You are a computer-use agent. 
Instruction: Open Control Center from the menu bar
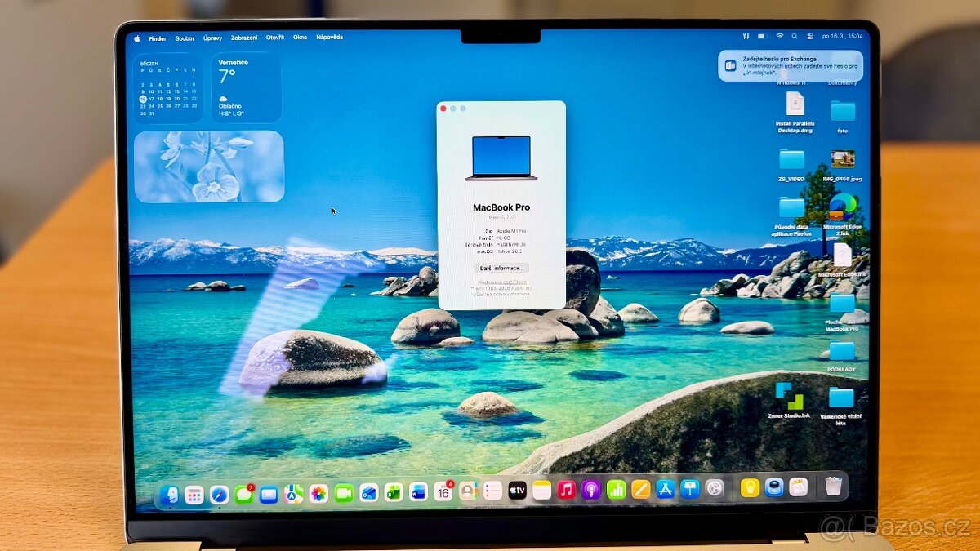(810, 36)
